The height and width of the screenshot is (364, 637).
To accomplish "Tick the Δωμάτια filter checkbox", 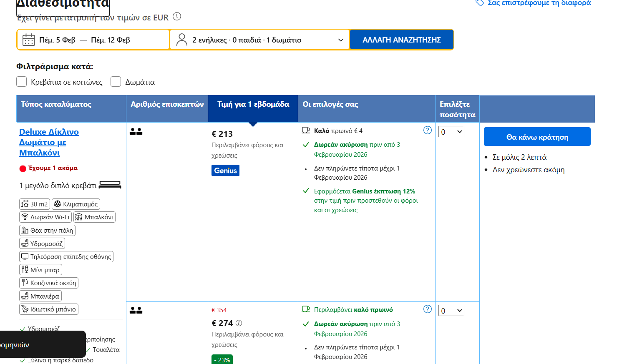I will [x=116, y=82].
